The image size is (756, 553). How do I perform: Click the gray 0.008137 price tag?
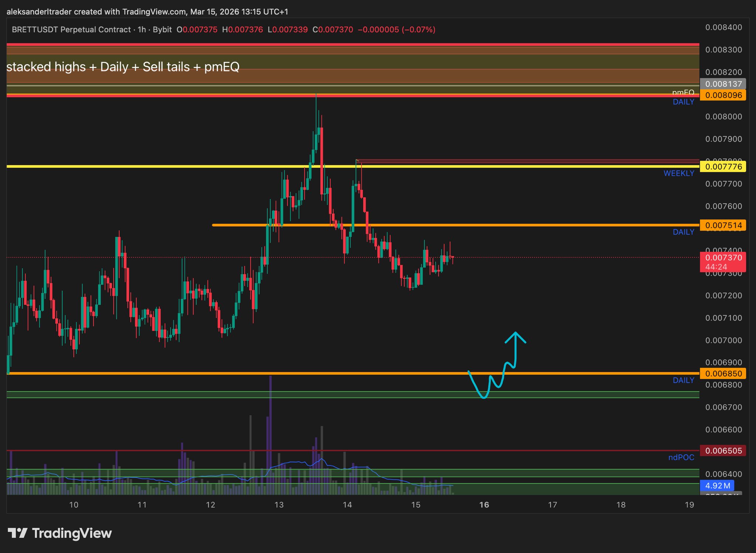[x=723, y=84]
